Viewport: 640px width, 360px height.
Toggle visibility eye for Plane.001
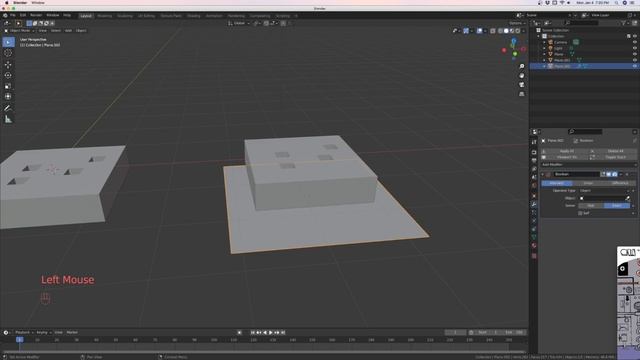click(x=634, y=60)
